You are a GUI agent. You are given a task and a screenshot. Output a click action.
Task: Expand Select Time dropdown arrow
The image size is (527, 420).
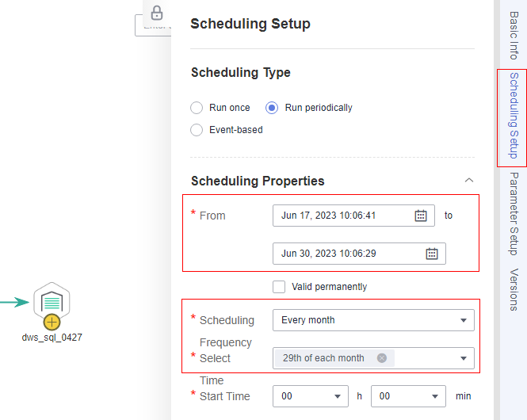(464, 358)
